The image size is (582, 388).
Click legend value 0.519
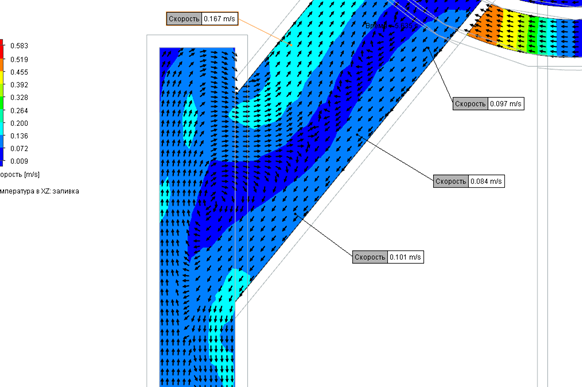click(19, 59)
